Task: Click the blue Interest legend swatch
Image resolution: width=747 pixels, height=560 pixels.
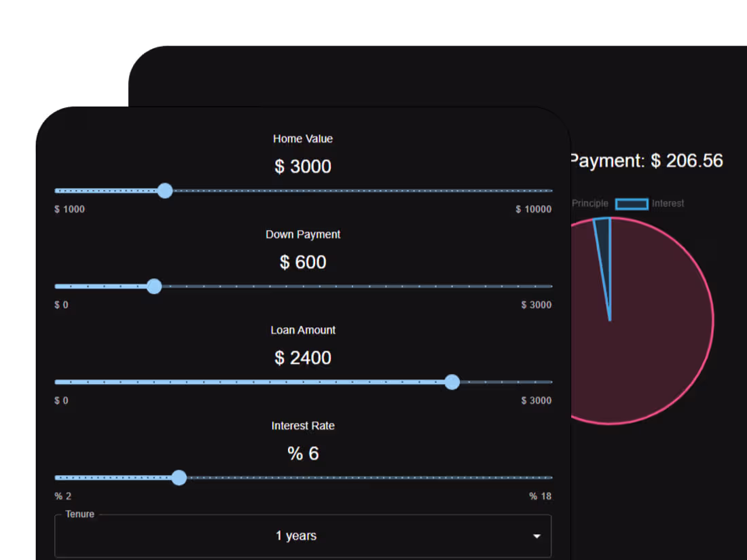Action: (631, 203)
